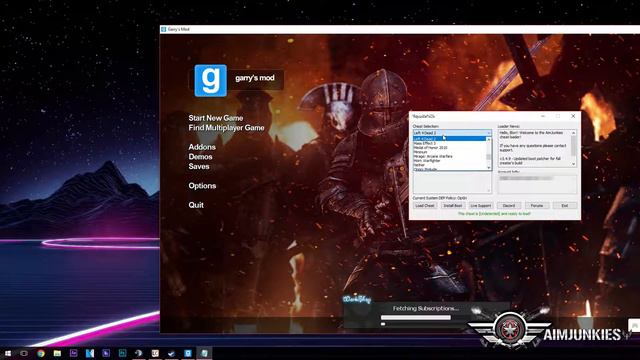
Task: Click the Exit button in the loader
Action: coord(565,206)
